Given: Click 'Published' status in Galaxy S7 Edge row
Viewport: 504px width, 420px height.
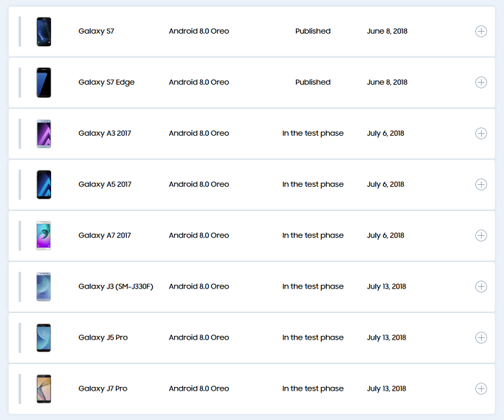Looking at the screenshot, I should (x=312, y=82).
